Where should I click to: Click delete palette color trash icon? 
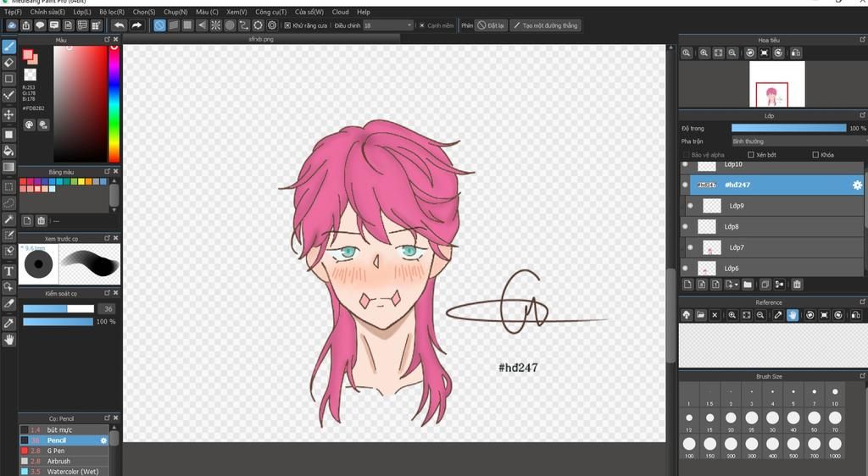click(x=41, y=220)
